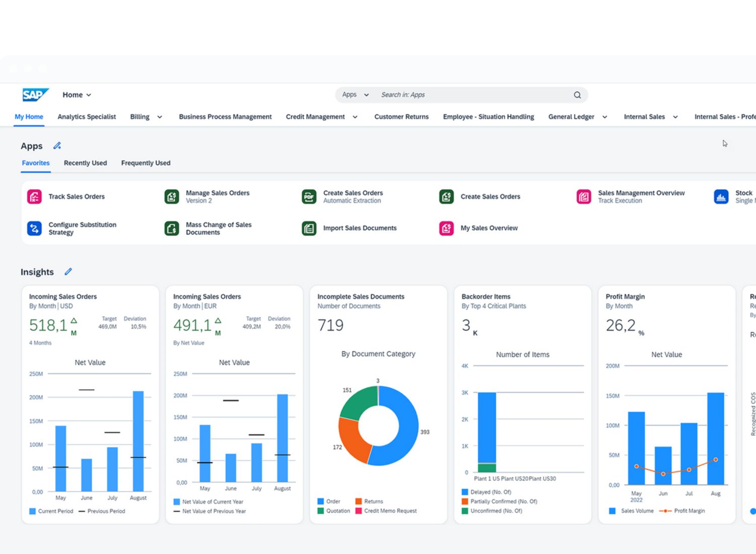Edit Apps section with pencil icon
Image resolution: width=756 pixels, height=554 pixels.
tap(57, 146)
